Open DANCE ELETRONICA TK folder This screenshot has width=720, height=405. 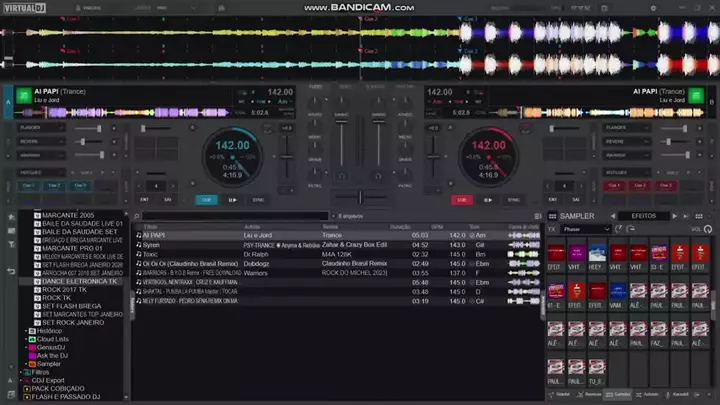[79, 281]
